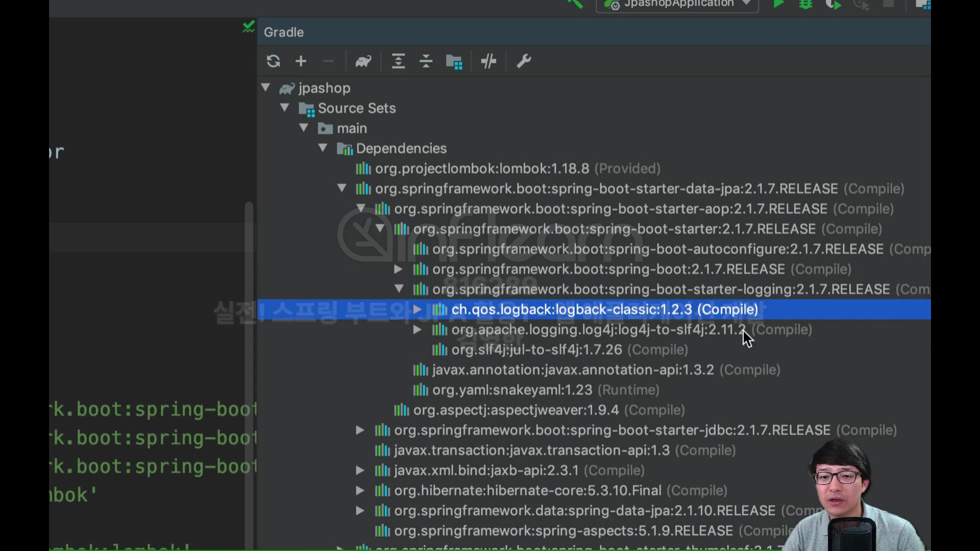Collapse the Source Sets node
This screenshot has width=980, height=551.
tap(285, 108)
